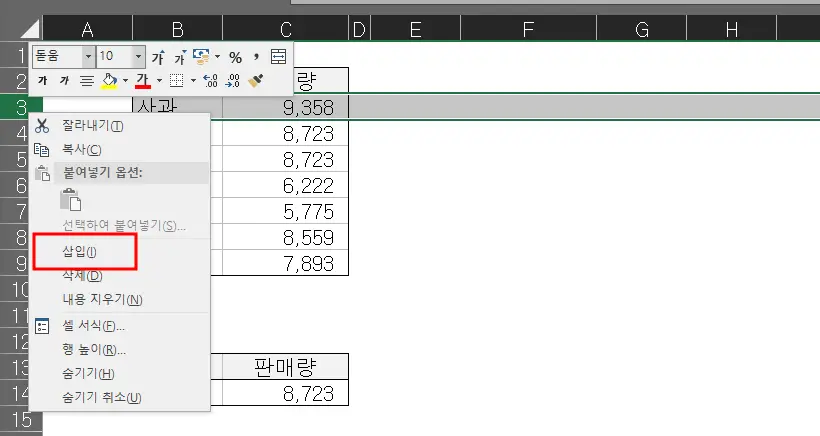The height and width of the screenshot is (436, 820).
Task: Apply percent style format
Action: [235, 56]
